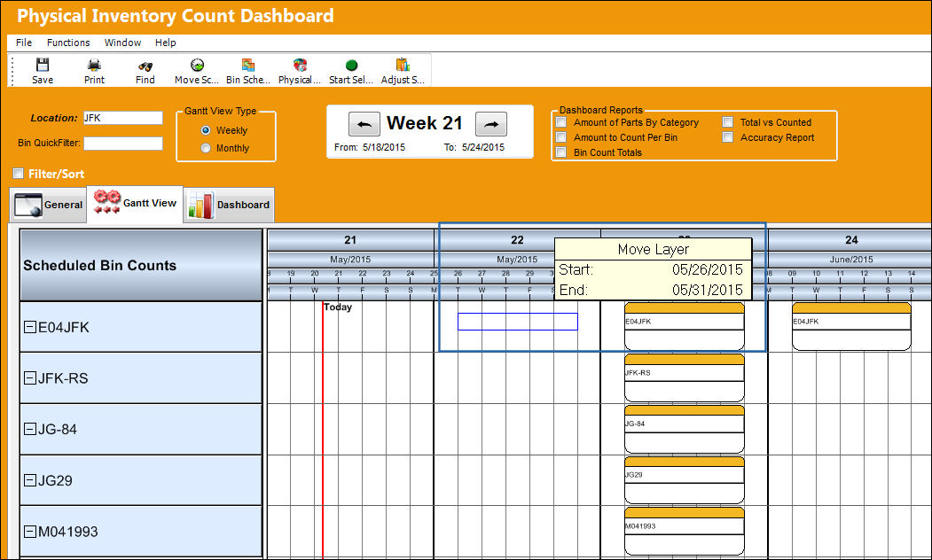Switch to the General tab
Image resolution: width=932 pixels, height=560 pixels.
click(x=48, y=205)
